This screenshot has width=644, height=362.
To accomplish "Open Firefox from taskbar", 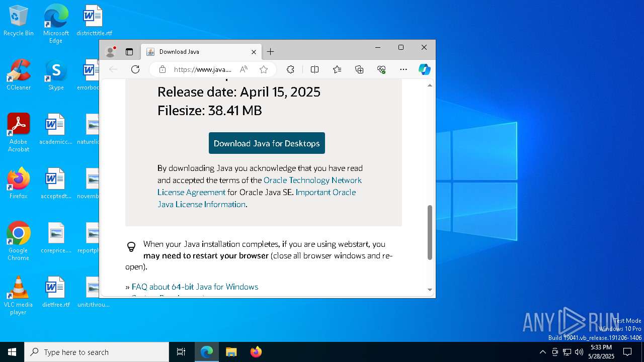I will pos(256,352).
